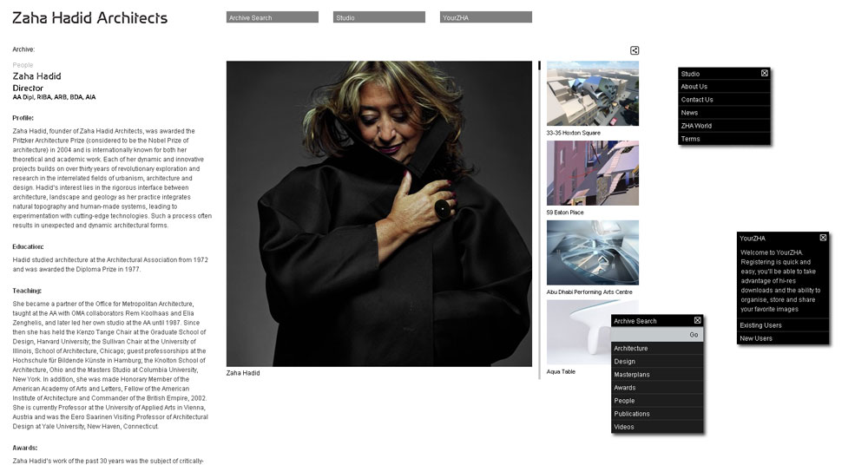This screenshot has height=465, width=868.
Task: Select Architecture category in Archive Search
Action: [657, 348]
